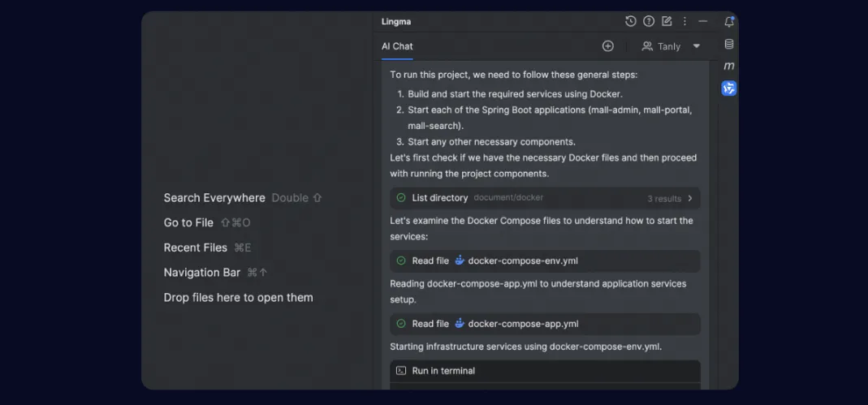Screen dimensions: 868x405
Task: Click the '3 results' text
Action: [x=664, y=199]
